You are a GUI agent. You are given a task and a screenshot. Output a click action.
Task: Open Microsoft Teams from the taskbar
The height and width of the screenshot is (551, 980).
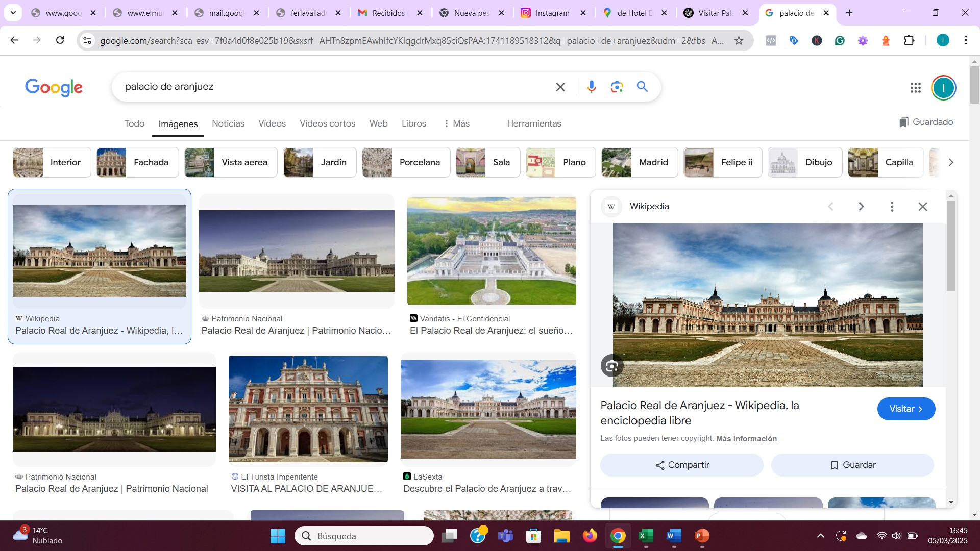click(505, 536)
